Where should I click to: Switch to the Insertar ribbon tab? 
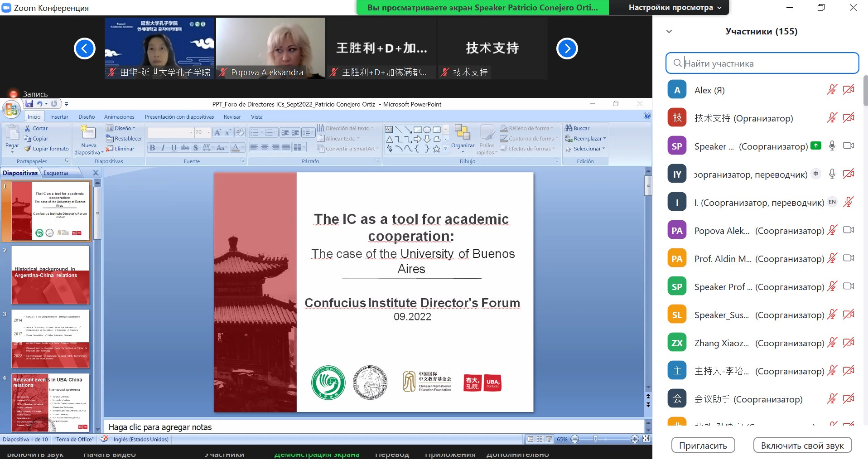tap(59, 117)
